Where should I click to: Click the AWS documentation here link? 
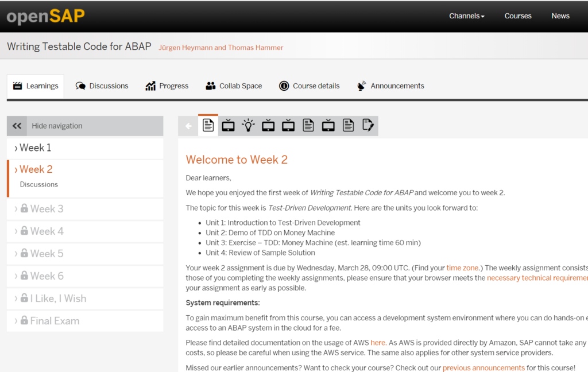(x=378, y=343)
